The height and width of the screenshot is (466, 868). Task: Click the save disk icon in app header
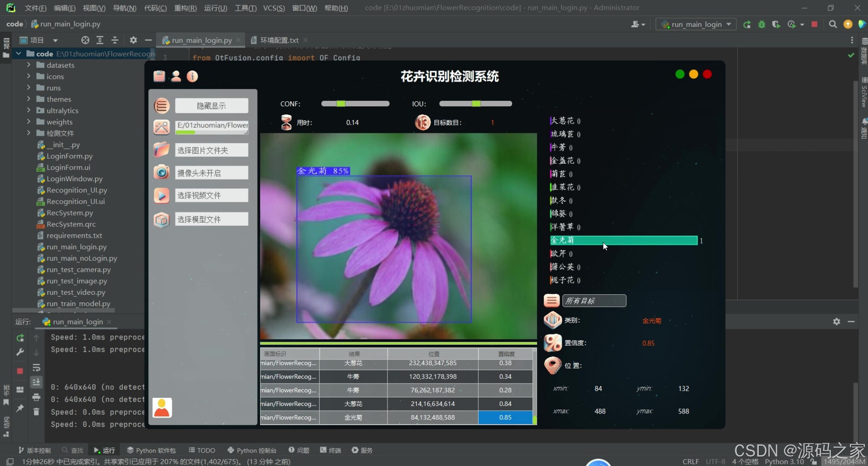click(159, 76)
